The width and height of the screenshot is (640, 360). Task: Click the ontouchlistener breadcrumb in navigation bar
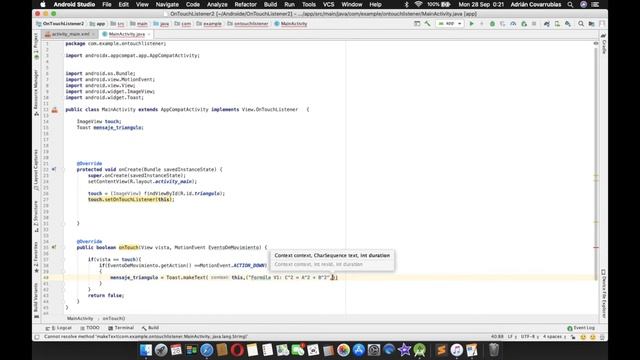(248, 24)
